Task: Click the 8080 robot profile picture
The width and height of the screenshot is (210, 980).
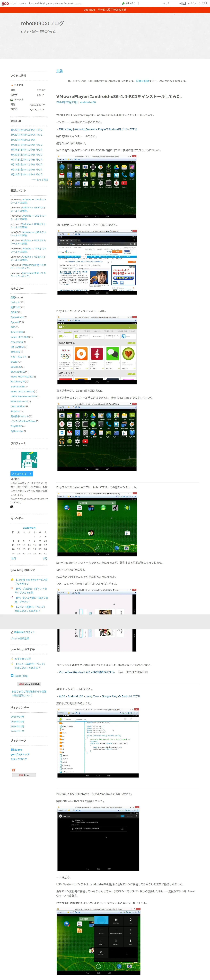Action: click(x=29, y=460)
